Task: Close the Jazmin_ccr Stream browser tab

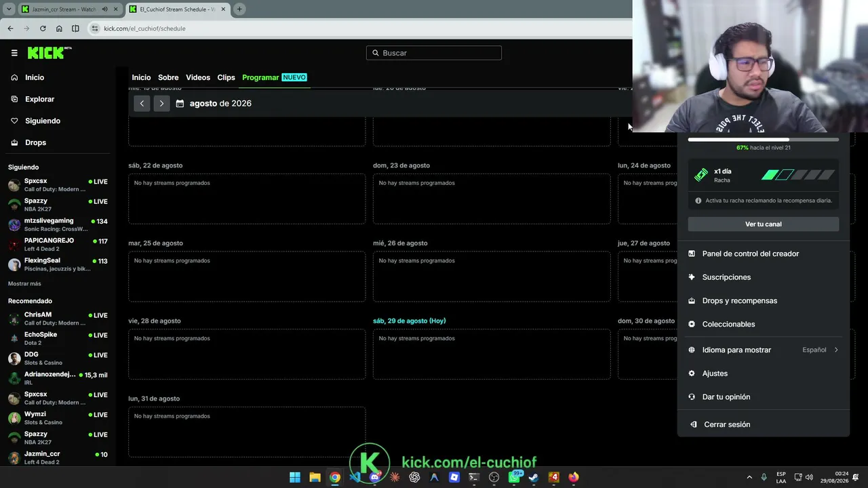Action: point(115,9)
